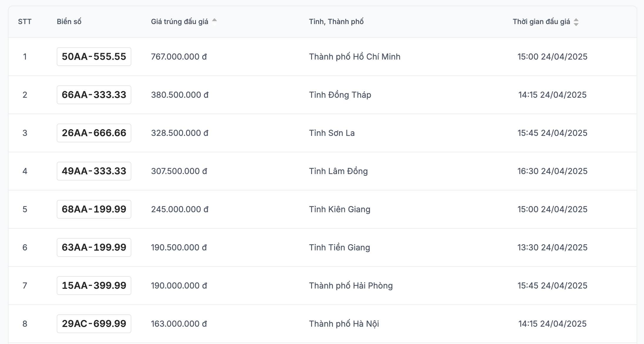Screen dimensions: 644x344
Task: Click plate badge 68AA-199.99
Action: (x=94, y=209)
